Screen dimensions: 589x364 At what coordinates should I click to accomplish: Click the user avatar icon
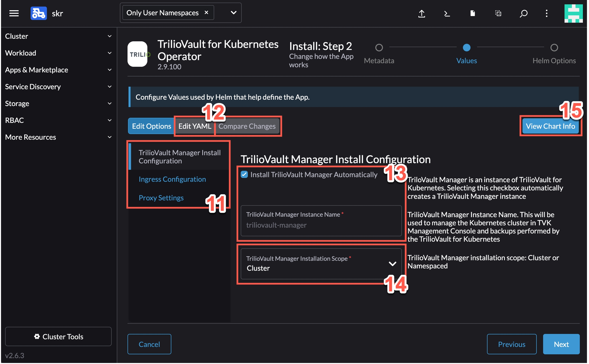573,13
